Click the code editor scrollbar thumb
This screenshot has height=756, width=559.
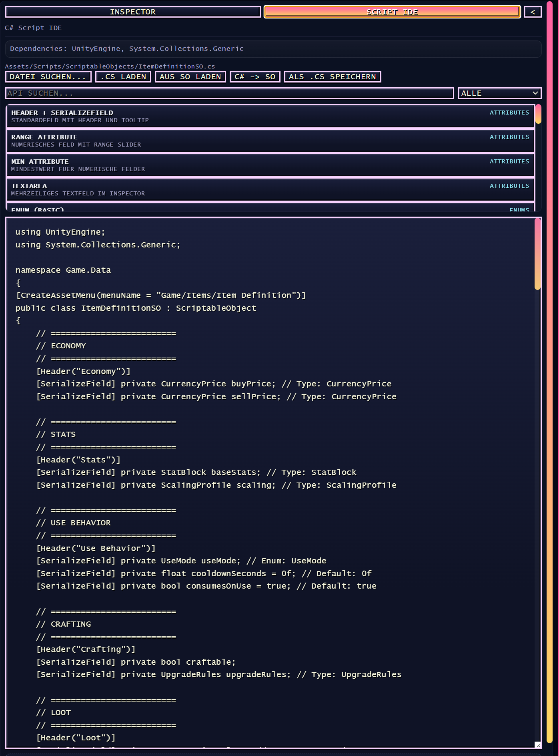[537, 254]
